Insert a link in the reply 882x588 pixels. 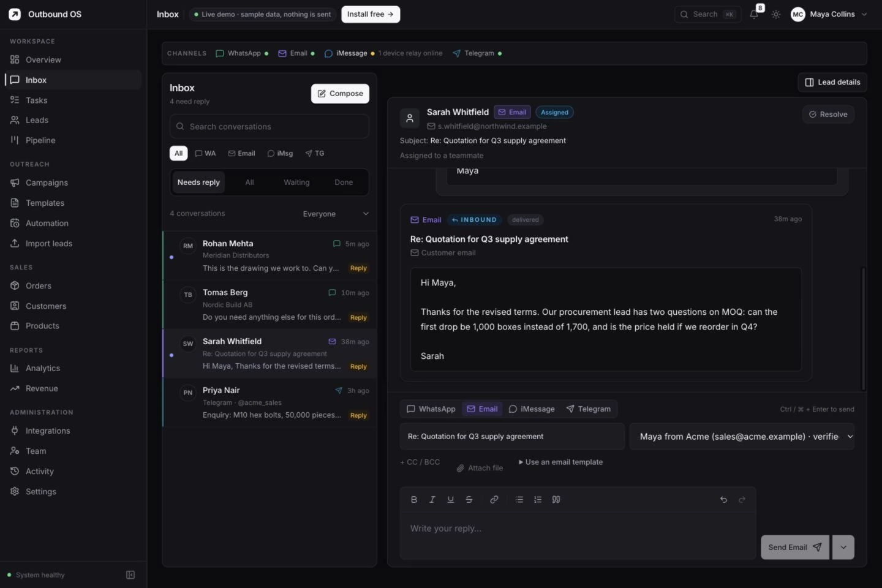(494, 500)
